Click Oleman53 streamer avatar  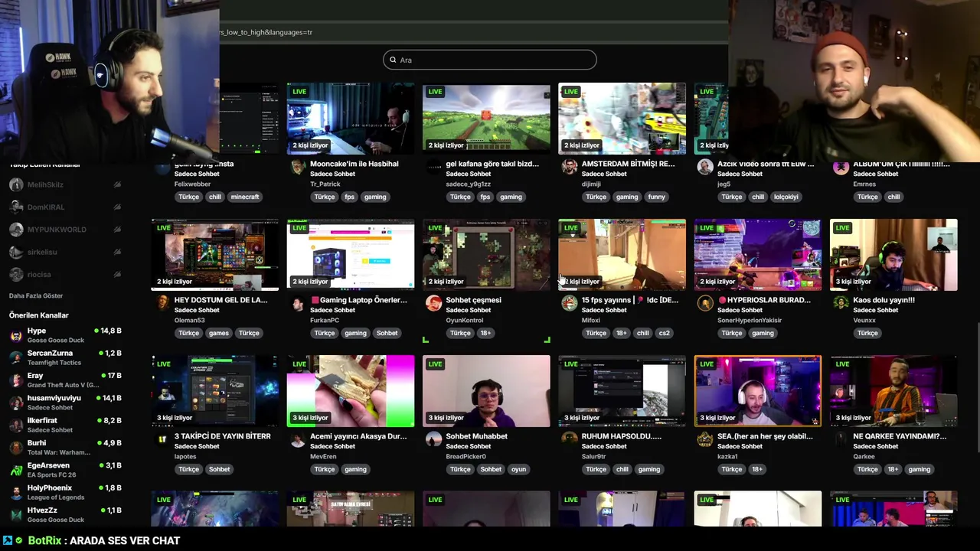(x=162, y=303)
